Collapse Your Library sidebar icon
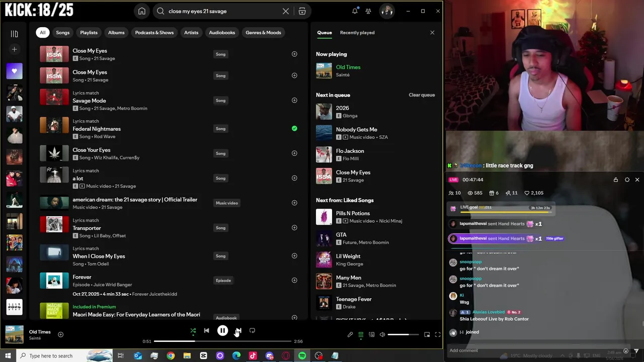 (14, 34)
